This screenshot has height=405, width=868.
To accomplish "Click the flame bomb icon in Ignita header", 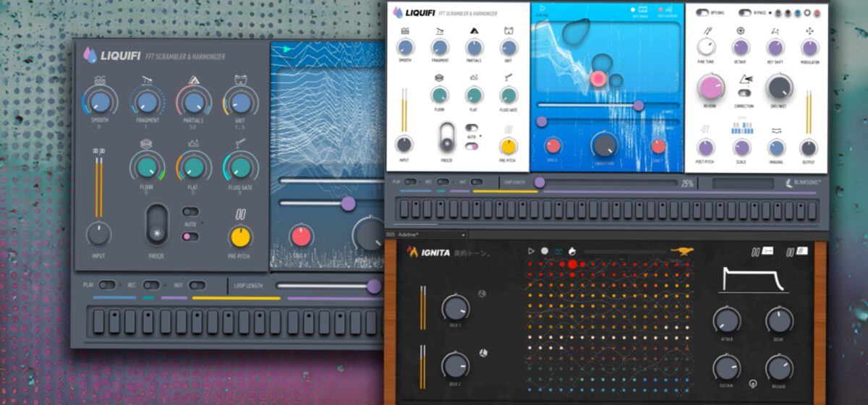I will click(572, 251).
